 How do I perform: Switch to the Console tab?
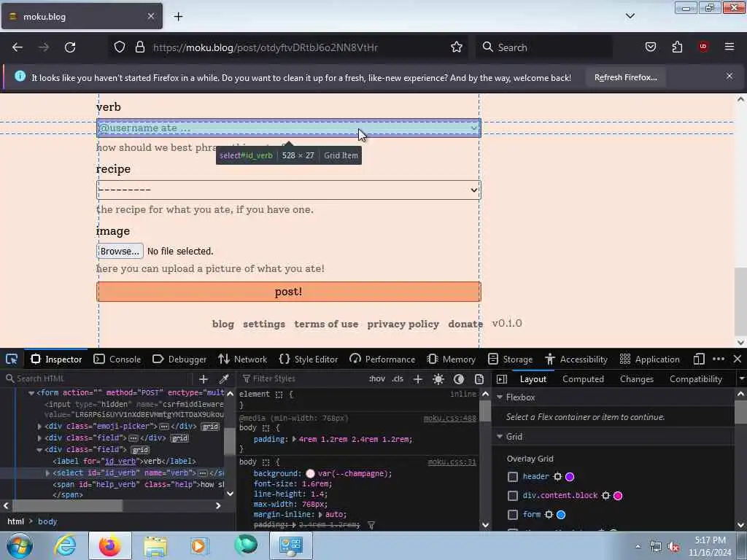coord(117,359)
